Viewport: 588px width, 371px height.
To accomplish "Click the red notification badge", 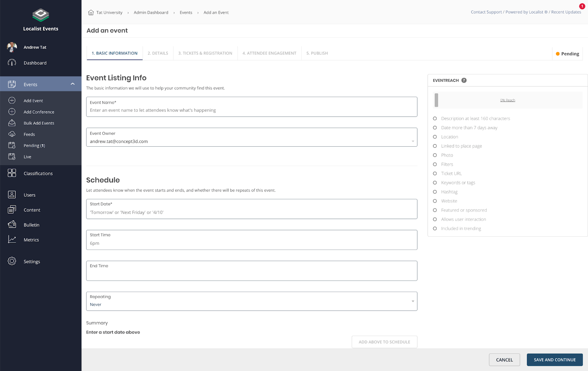I will pyautogui.click(x=582, y=6).
